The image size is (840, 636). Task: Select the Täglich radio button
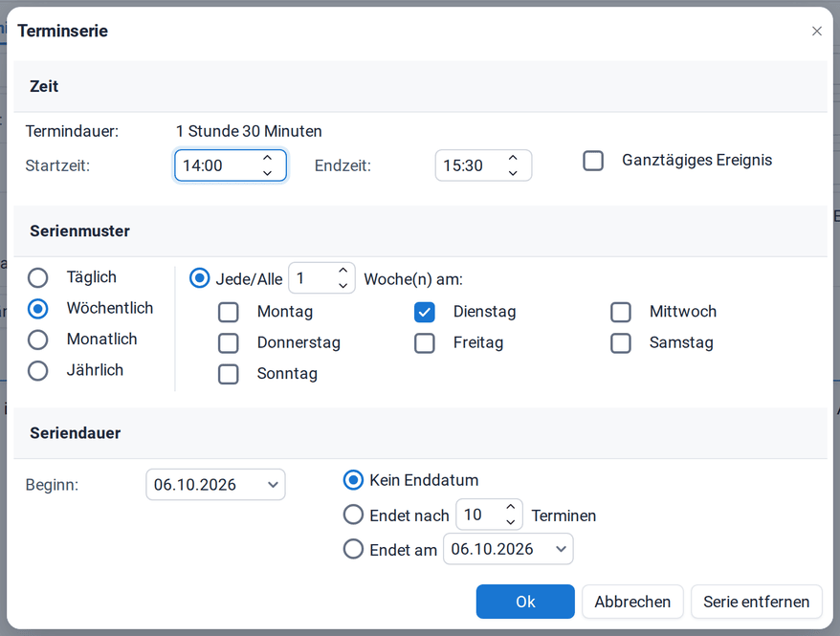click(x=38, y=278)
